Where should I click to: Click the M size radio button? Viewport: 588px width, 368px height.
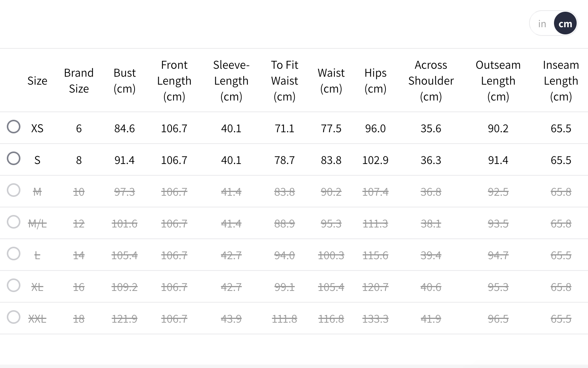14,190
